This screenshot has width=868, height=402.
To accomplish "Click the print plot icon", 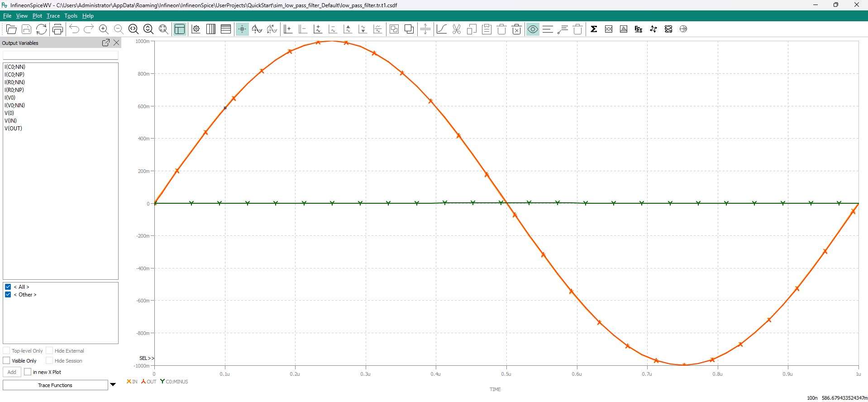I will 57,29.
